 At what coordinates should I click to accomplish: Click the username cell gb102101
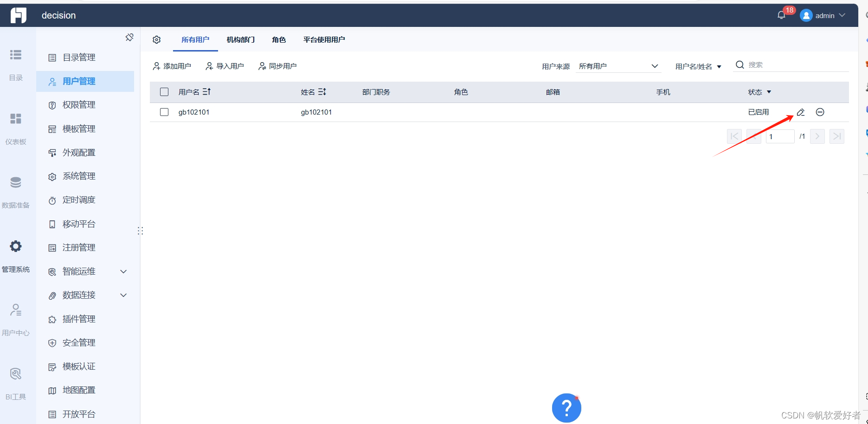tap(194, 112)
